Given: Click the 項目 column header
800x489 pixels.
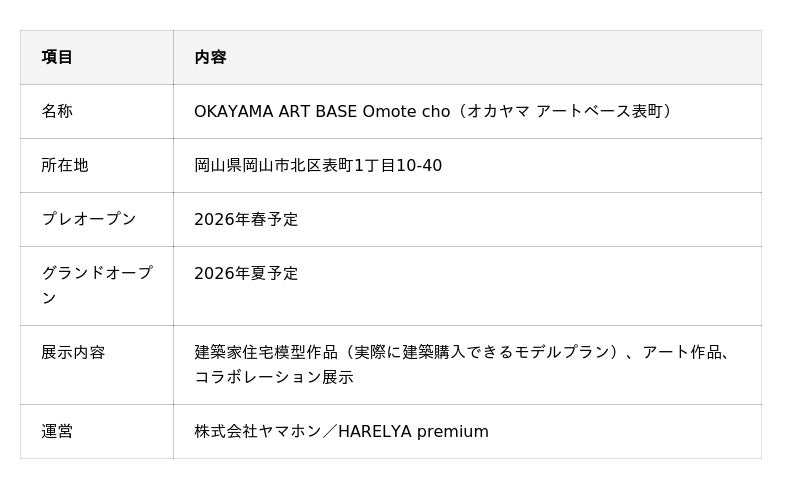Looking at the screenshot, I should click(x=57, y=57).
